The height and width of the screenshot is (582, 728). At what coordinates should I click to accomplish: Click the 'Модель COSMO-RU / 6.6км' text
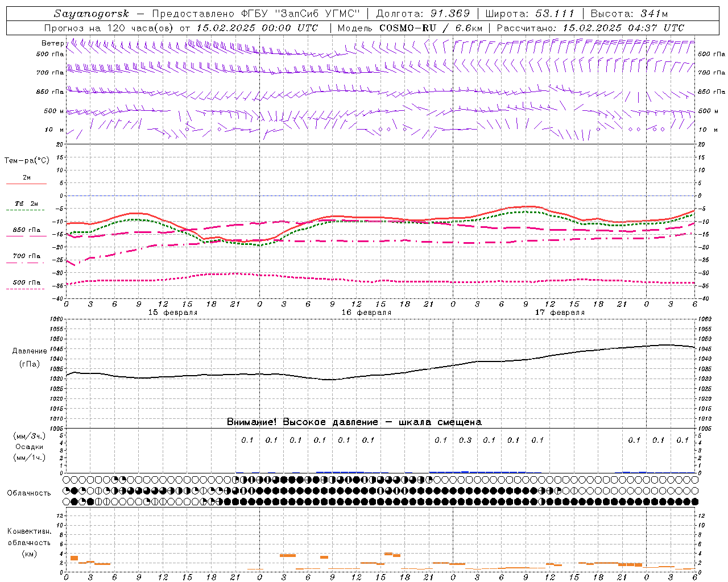[410, 28]
